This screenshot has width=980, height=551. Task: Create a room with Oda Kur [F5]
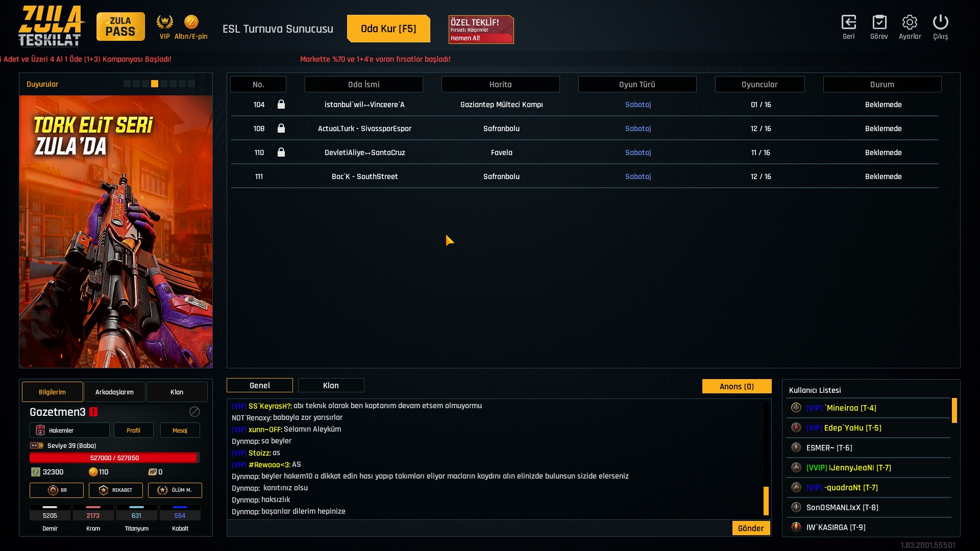388,29
